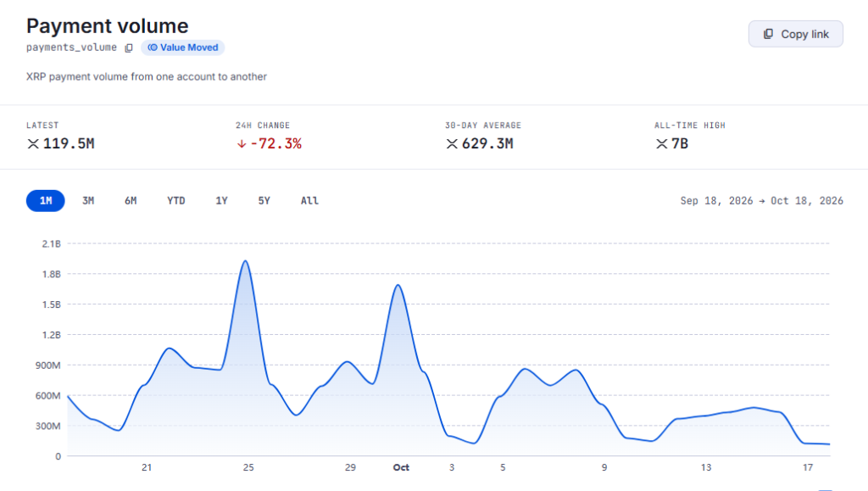Screen dimensions: 868x491
Task: Click the down arrow beside -72.3%
Action: coord(242,144)
